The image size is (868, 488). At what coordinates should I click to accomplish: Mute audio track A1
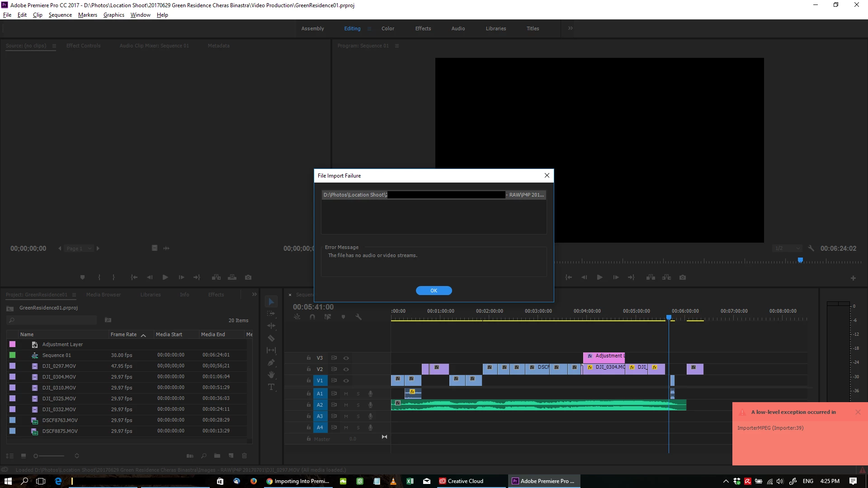click(346, 394)
